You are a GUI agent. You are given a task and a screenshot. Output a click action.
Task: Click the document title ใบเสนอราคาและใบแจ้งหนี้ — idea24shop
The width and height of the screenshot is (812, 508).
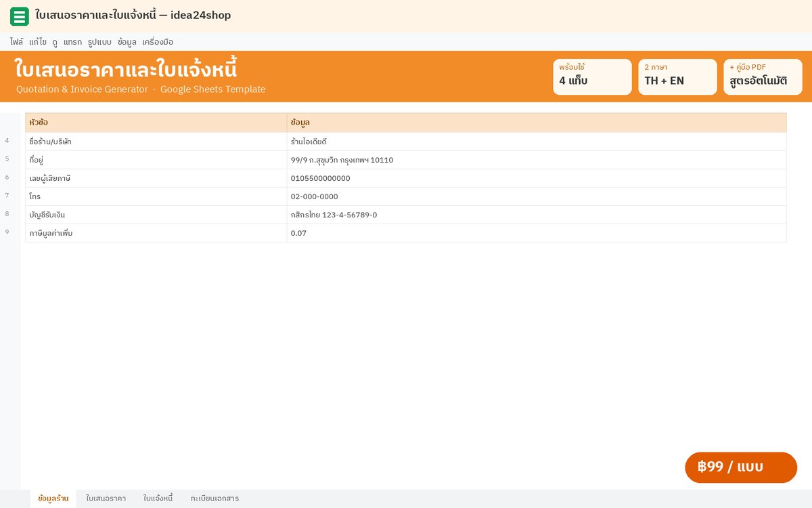pyautogui.click(x=133, y=16)
